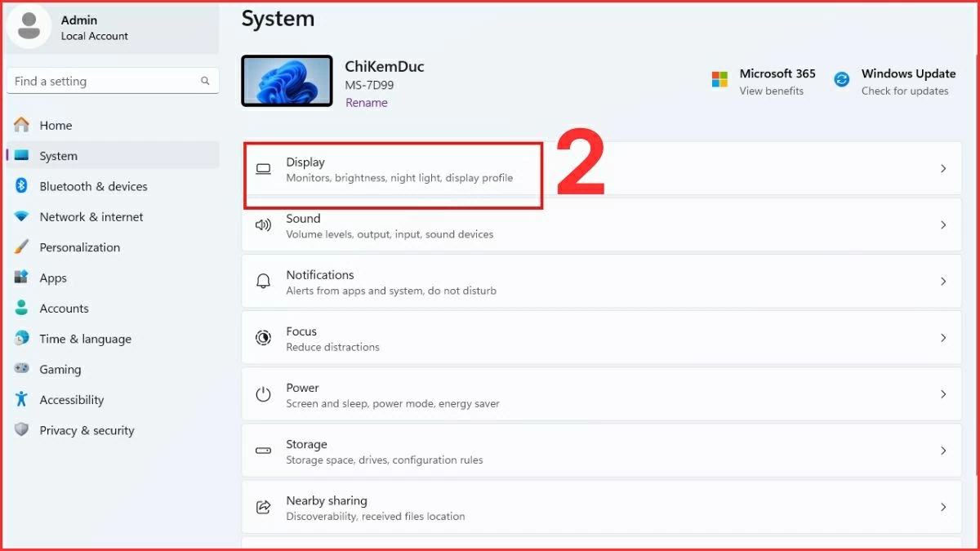
Task: Go to Personalization in sidebar
Action: 79,247
